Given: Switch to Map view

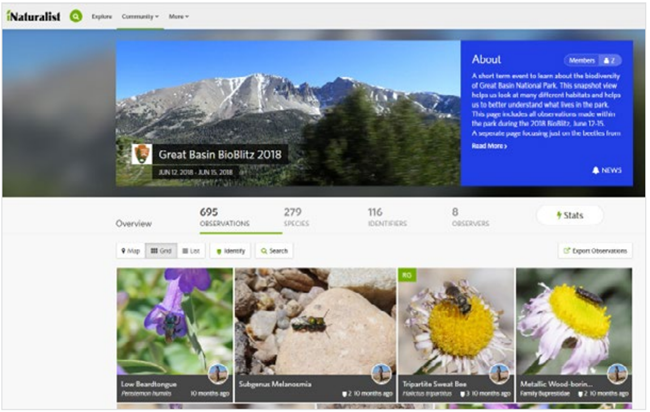Looking at the screenshot, I should pos(130,251).
